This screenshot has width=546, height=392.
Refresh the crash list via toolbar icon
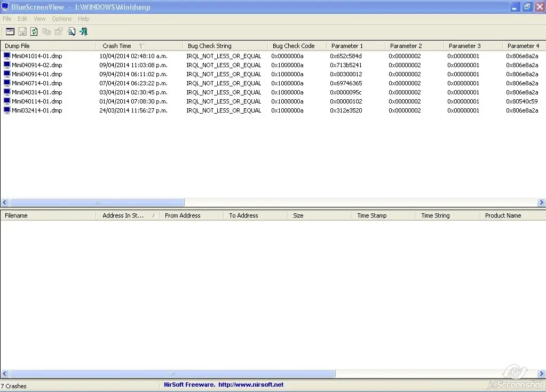click(x=34, y=31)
